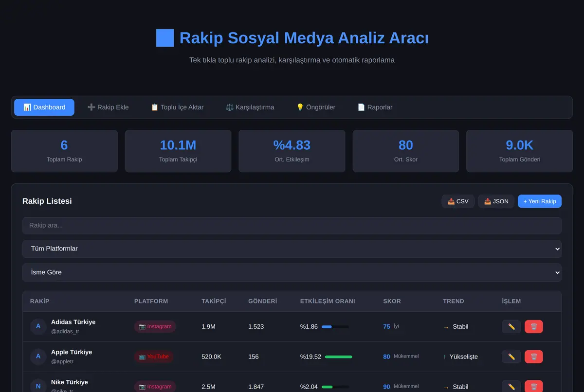
Task: Click the Adidas %1.86 engagement bar
Action: point(335,327)
